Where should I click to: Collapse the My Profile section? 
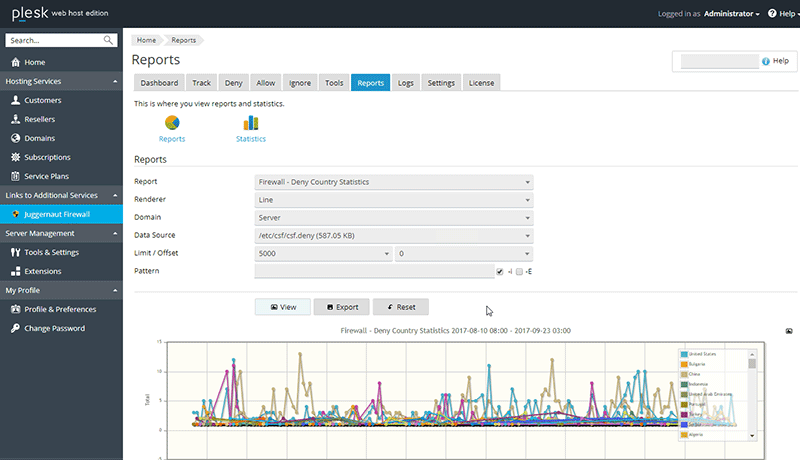point(61,290)
